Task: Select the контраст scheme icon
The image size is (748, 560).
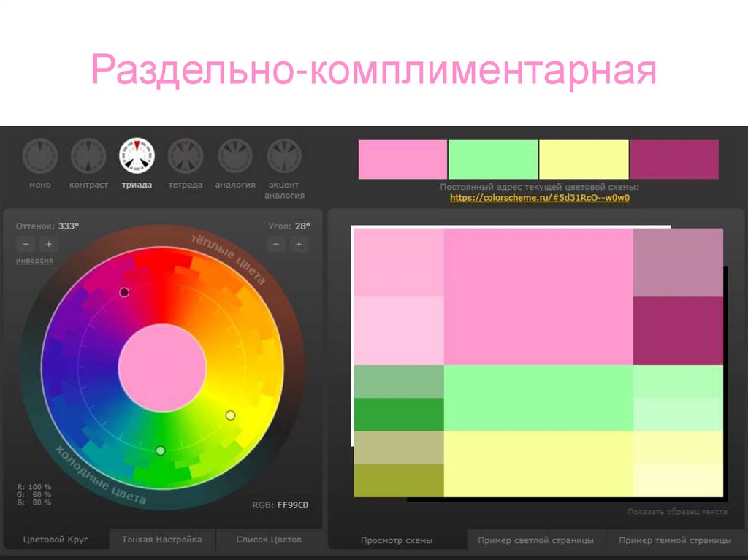Action: (88, 156)
